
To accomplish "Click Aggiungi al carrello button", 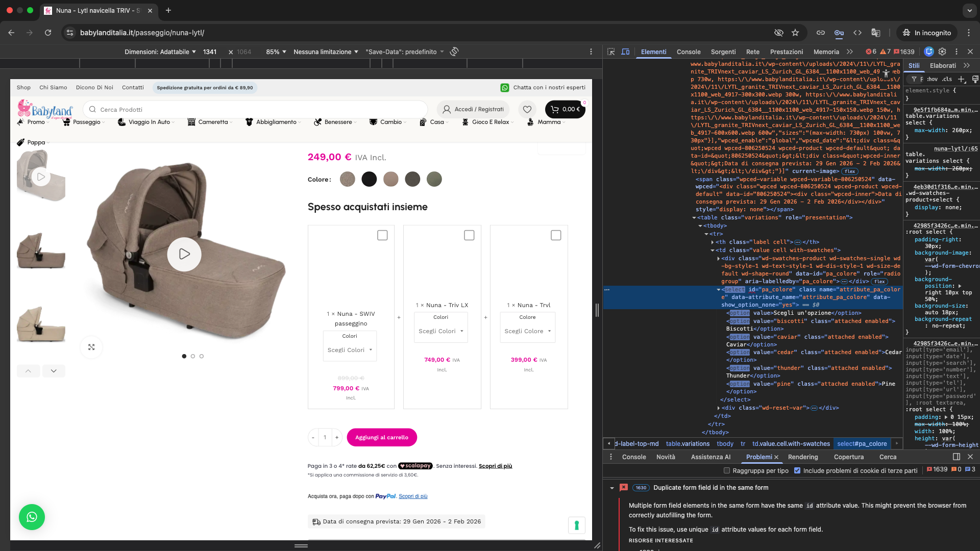I will coord(381,437).
